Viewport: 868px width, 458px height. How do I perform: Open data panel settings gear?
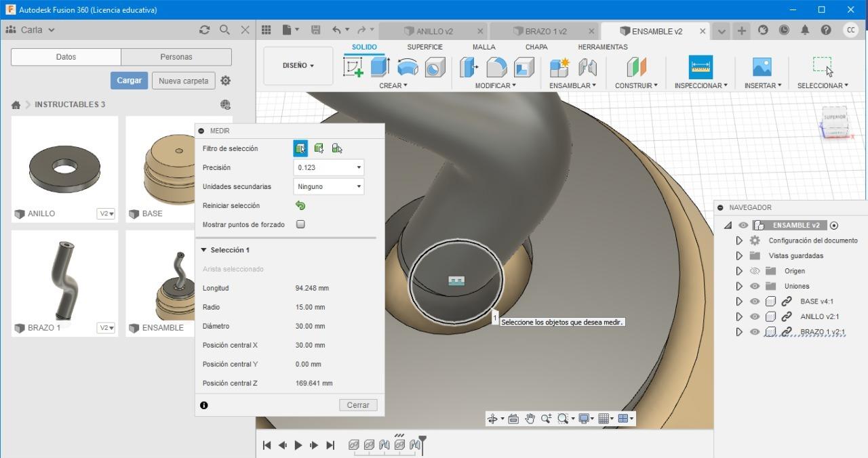[x=226, y=81]
